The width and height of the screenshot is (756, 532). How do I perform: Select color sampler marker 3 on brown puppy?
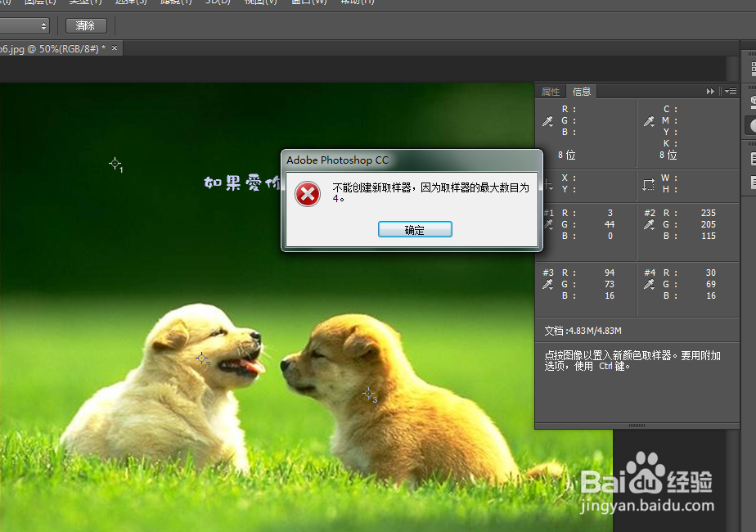click(369, 394)
